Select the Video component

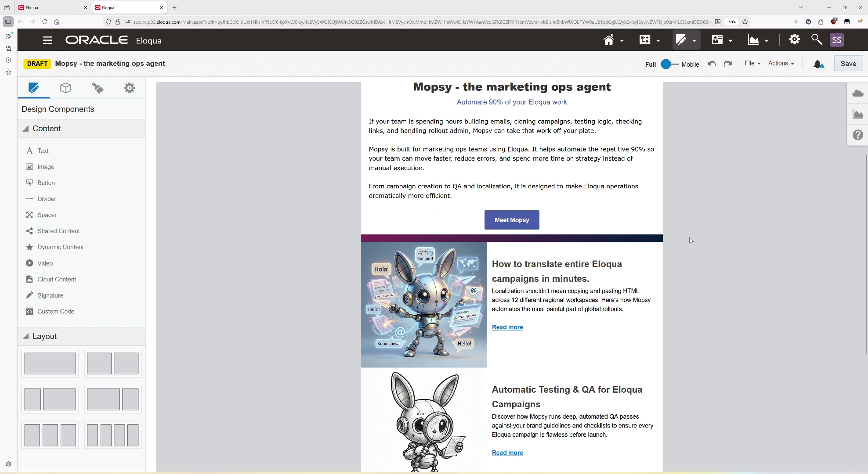(x=40, y=263)
